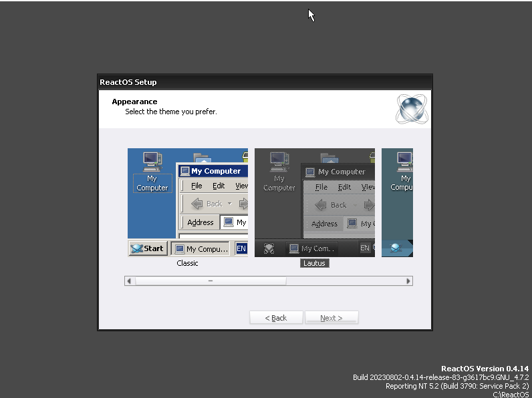Choose the partially visible third theme preview
Image resolution: width=532 pixels, height=398 pixels.
pyautogui.click(x=397, y=202)
